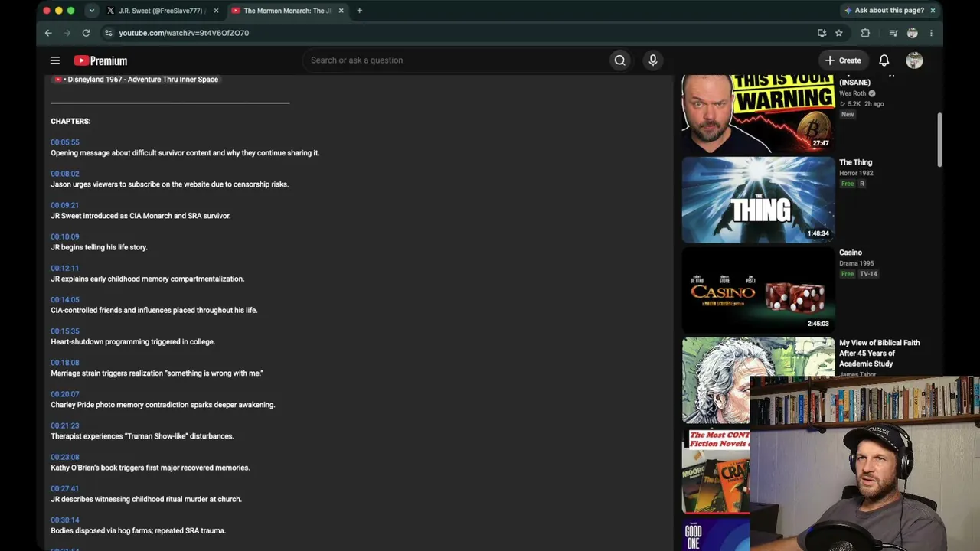Jump to chapter timestamp 00:08:02
Viewport: 980px width, 551px height.
[x=65, y=174]
